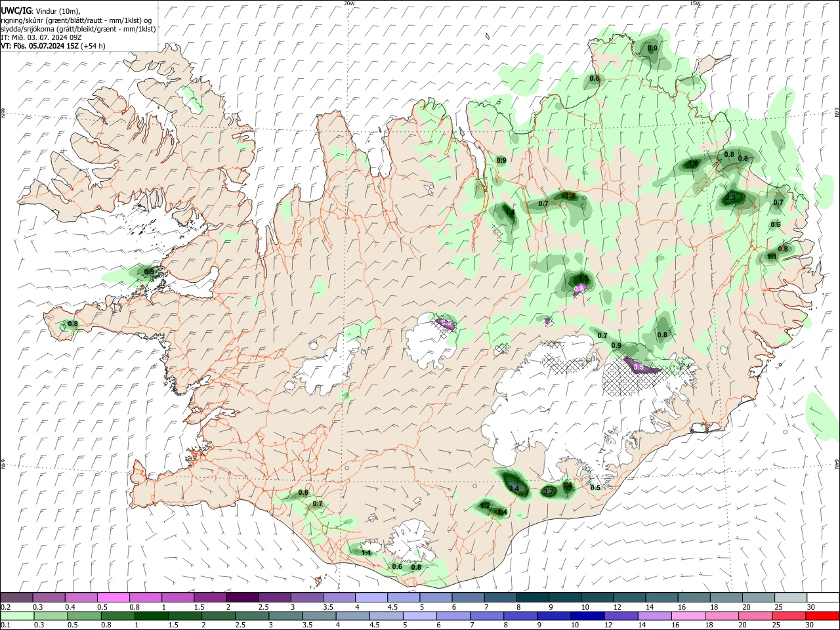Screen dimensions: 840x630
Task: Click the 3.4 precipitation value on map
Action: 514,489
